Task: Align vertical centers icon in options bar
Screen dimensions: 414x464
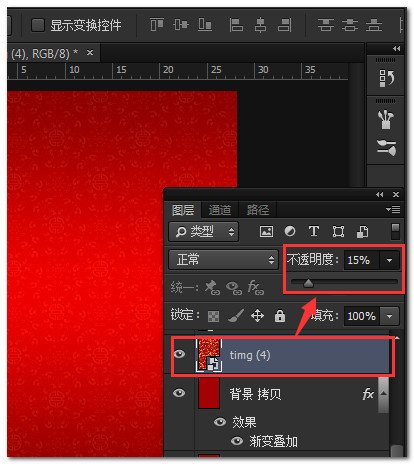Action: tap(181, 25)
